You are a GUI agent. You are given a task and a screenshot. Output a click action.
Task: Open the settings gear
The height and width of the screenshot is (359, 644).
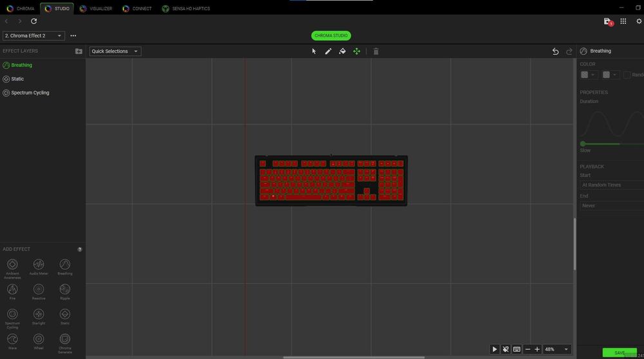tap(639, 21)
